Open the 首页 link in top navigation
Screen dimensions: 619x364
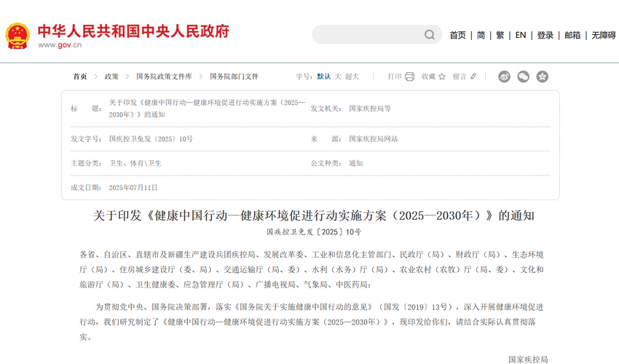457,35
